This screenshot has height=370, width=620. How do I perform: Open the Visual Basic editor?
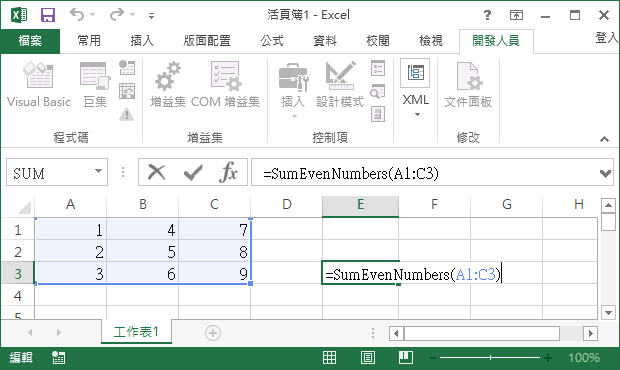tap(39, 84)
